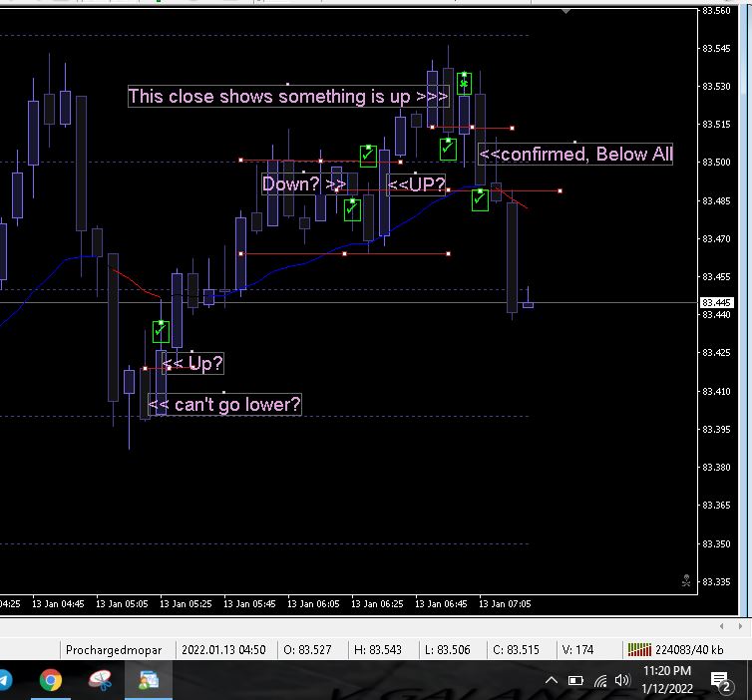Open Google Chrome from the taskbar
Screen dimensions: 752x700
(x=50, y=680)
